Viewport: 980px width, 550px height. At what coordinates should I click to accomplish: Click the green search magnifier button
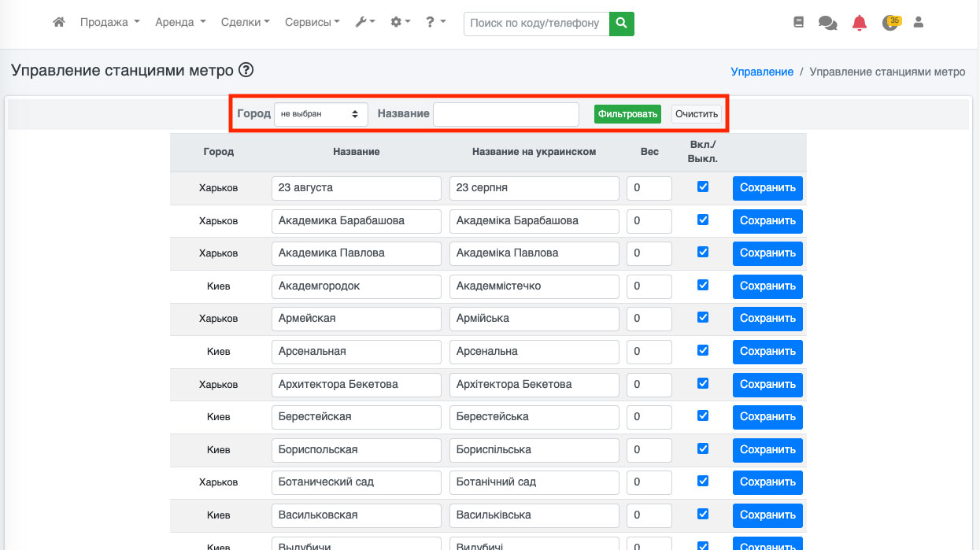click(x=622, y=24)
